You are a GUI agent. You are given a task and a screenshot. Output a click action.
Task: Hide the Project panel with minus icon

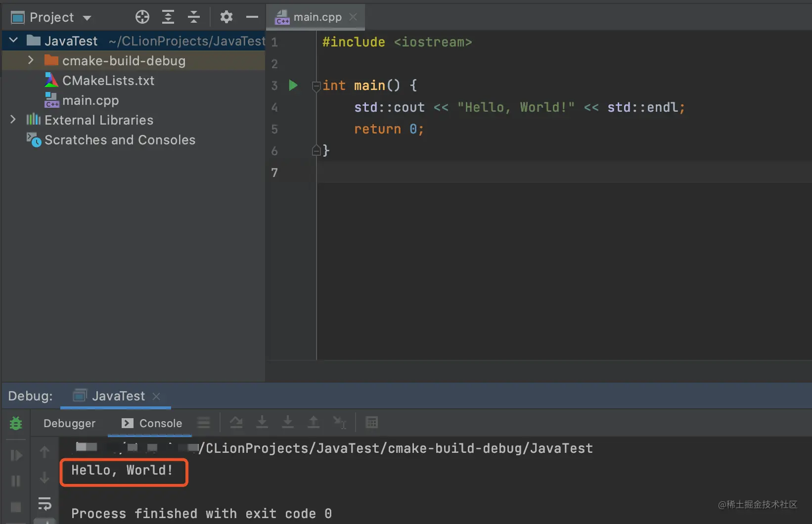click(x=252, y=17)
